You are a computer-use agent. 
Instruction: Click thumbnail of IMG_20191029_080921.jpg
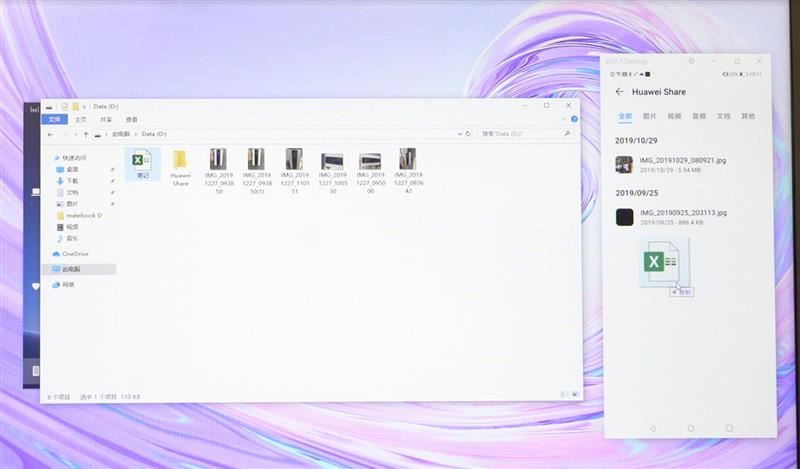click(624, 164)
